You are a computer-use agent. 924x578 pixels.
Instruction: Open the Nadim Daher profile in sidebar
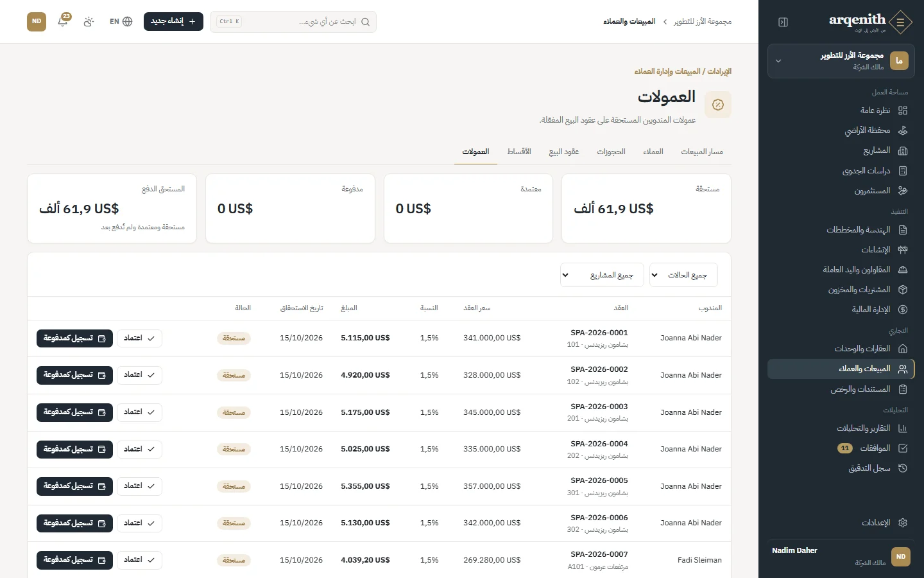841,556
